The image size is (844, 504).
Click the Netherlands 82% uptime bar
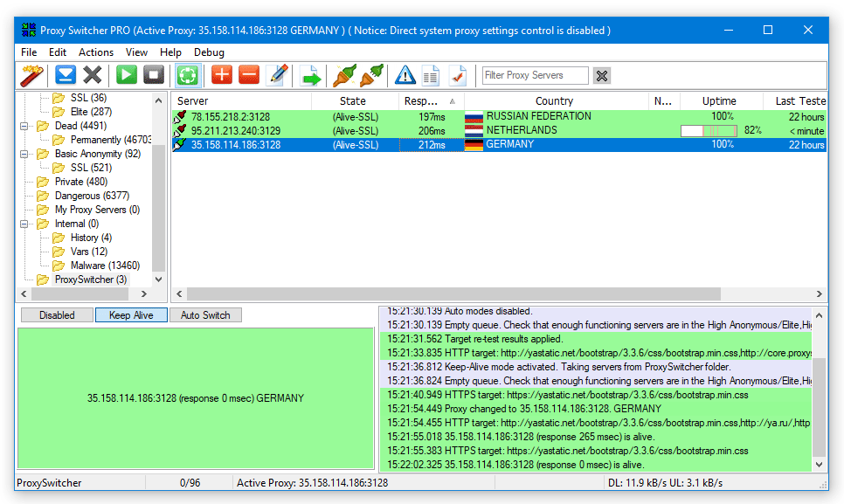point(709,131)
